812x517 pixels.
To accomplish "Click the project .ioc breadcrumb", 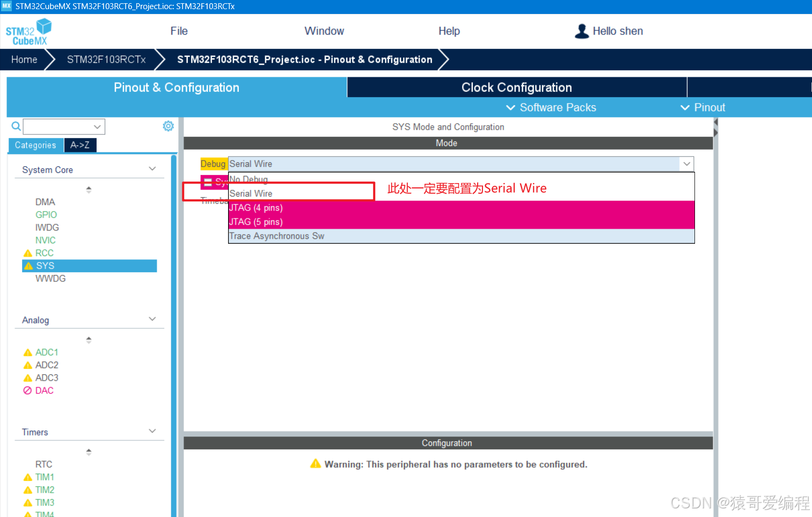I will (x=305, y=60).
